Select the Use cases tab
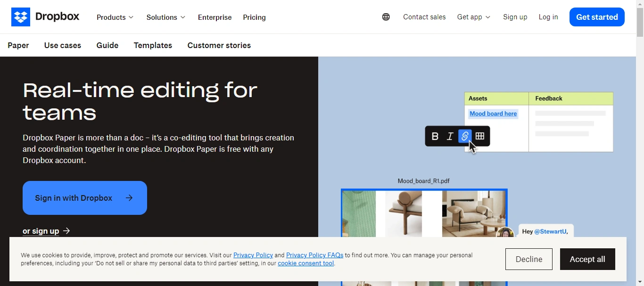Viewport: 644px width, 286px height. pos(63,45)
